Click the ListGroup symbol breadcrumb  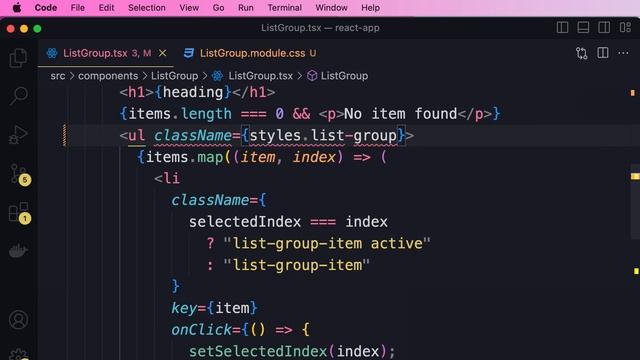pyautogui.click(x=344, y=76)
